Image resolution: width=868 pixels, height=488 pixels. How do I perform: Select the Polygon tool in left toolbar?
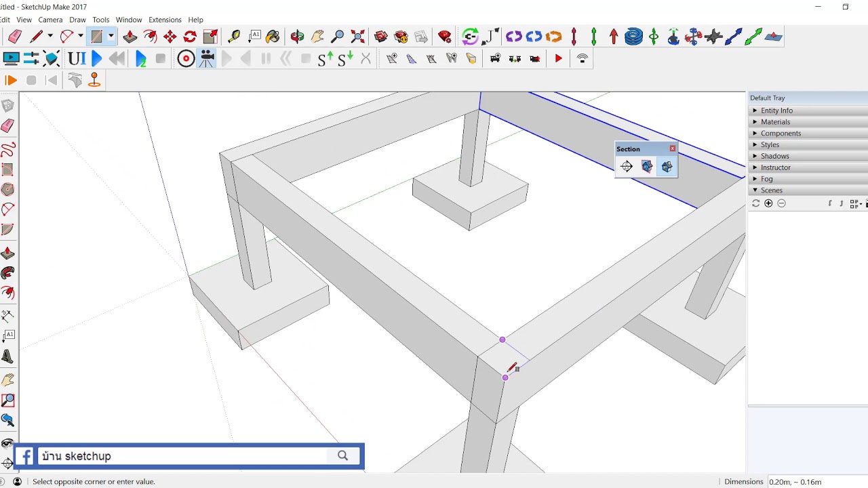tap(7, 190)
